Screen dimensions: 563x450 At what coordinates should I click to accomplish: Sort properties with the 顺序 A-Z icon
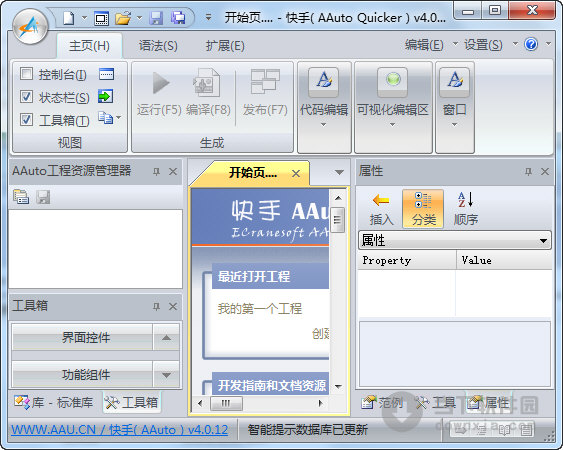(466, 209)
